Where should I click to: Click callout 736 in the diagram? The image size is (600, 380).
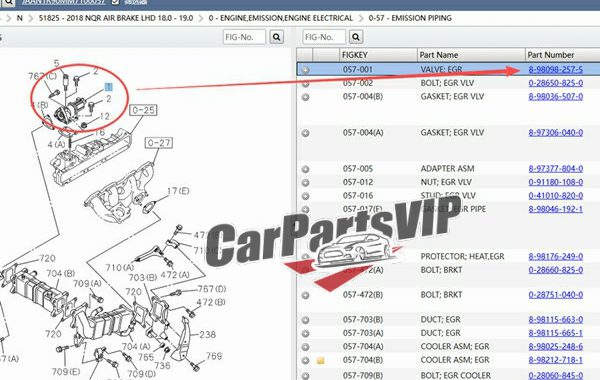pos(162,365)
